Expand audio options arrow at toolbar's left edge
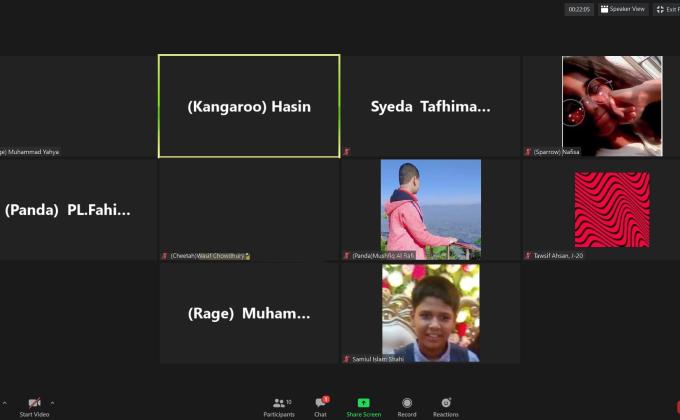 click(x=4, y=402)
